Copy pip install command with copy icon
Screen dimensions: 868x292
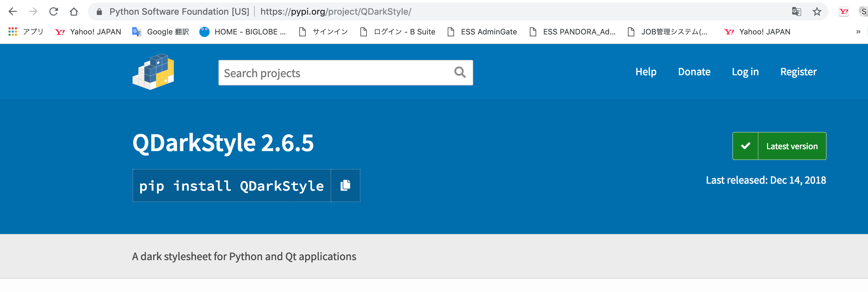point(345,186)
